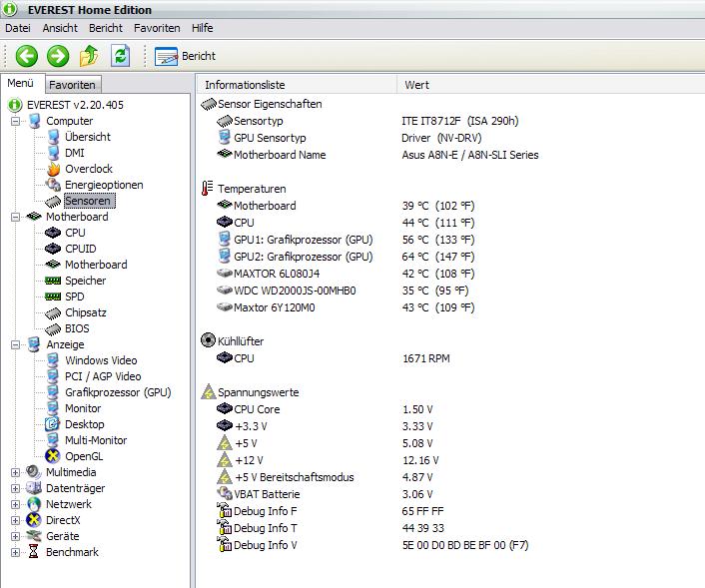Click the SPD memory icon
The width and height of the screenshot is (705, 588).
53,296
